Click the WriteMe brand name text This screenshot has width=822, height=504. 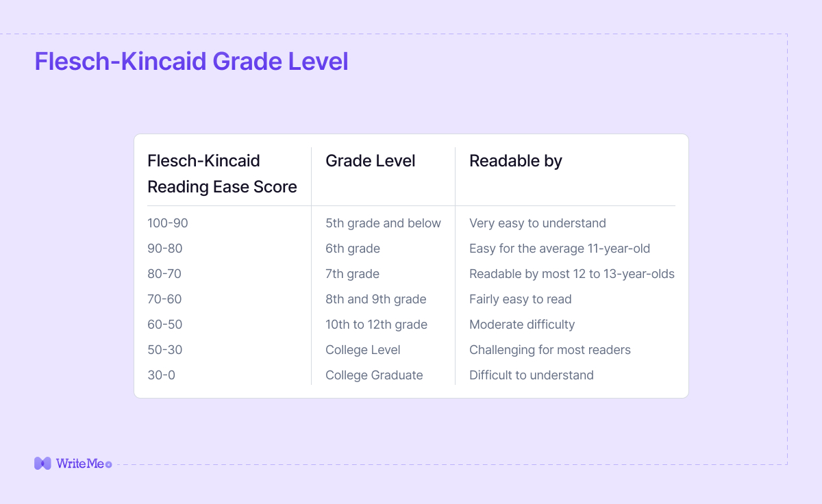(x=80, y=464)
